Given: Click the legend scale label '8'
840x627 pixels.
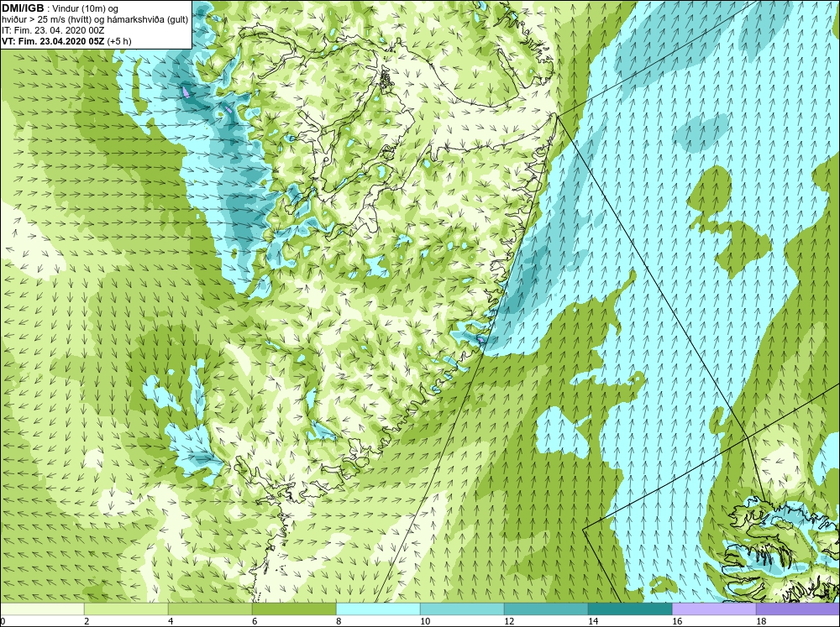Looking at the screenshot, I should point(339,621).
